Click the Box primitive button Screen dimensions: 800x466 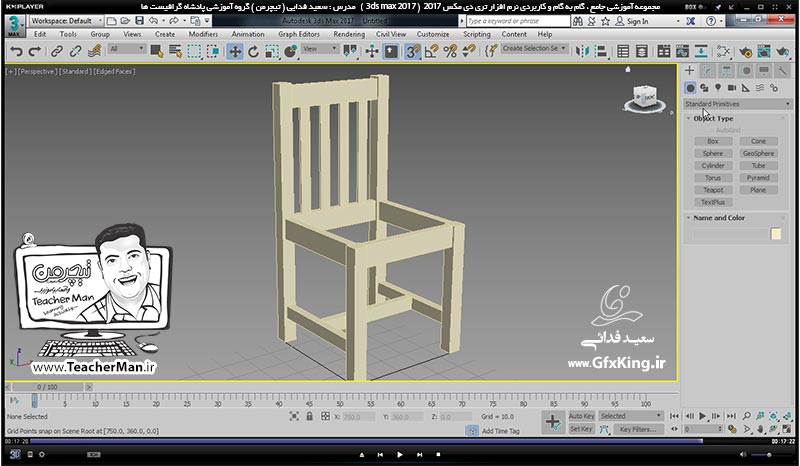[x=713, y=141]
